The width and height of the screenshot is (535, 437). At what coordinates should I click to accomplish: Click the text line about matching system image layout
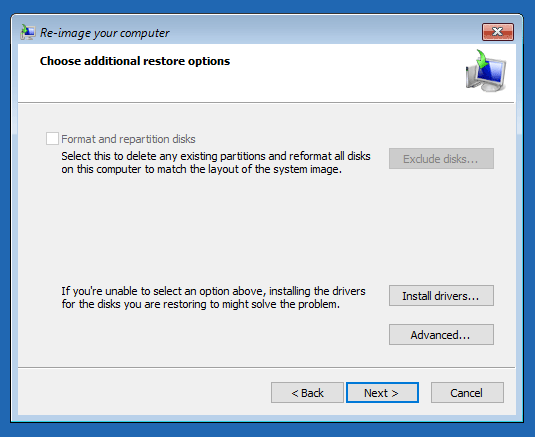click(x=201, y=169)
